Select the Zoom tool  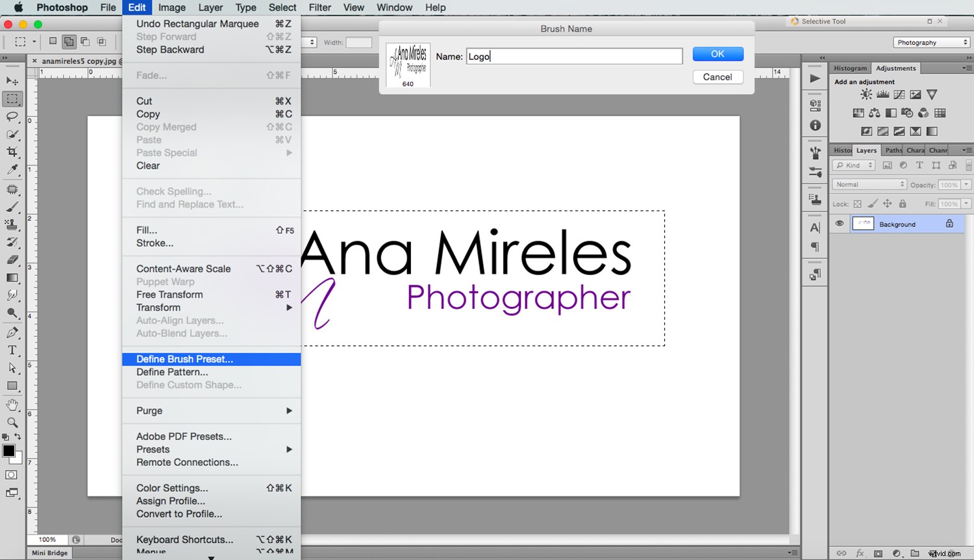[x=13, y=423]
